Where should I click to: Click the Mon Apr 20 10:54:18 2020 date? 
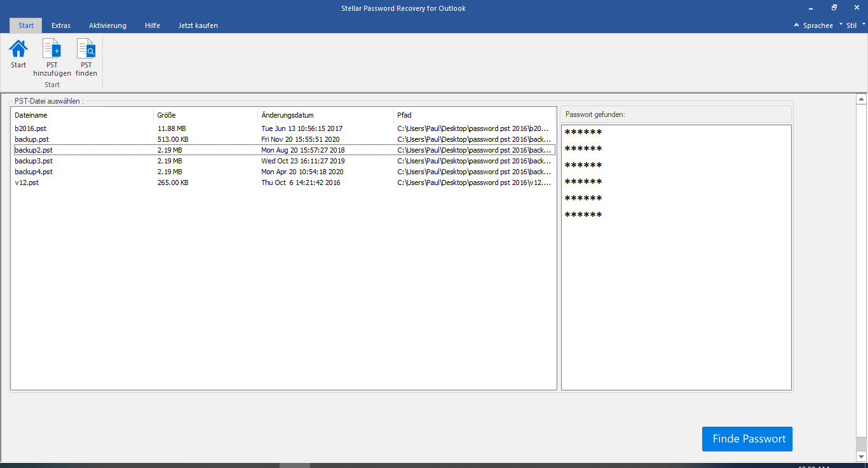click(302, 172)
